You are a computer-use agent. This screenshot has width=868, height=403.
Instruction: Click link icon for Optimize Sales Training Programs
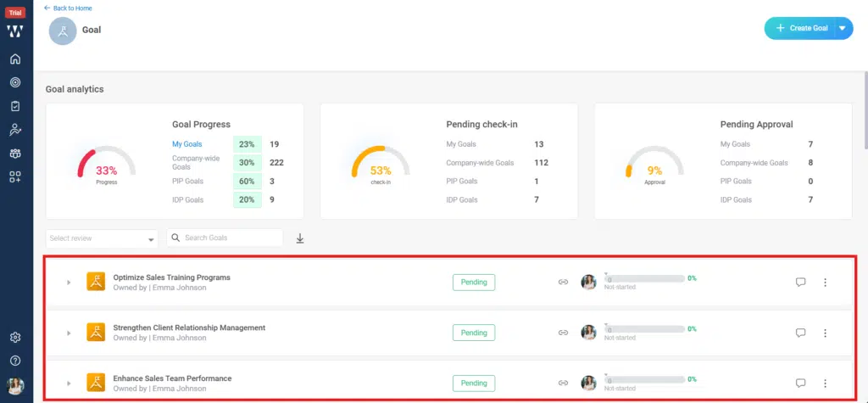(563, 283)
